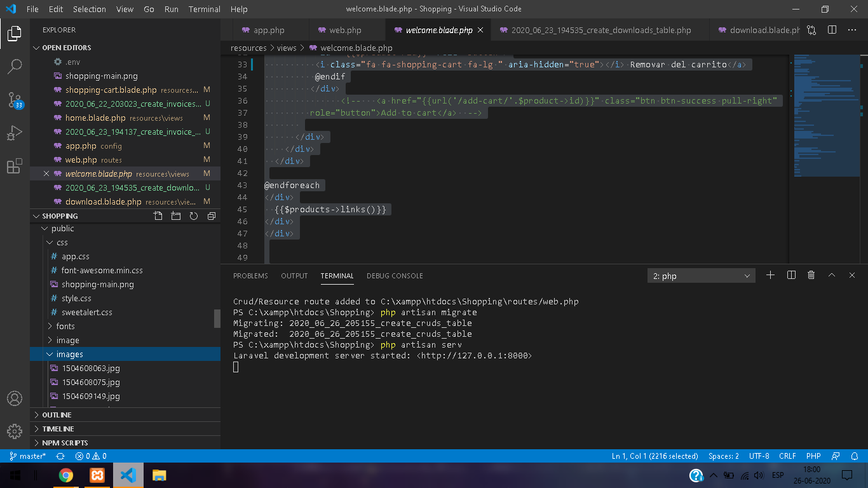This screenshot has width=868, height=488.
Task: Click New Folder icon in SHOPPING header
Action: (176, 216)
